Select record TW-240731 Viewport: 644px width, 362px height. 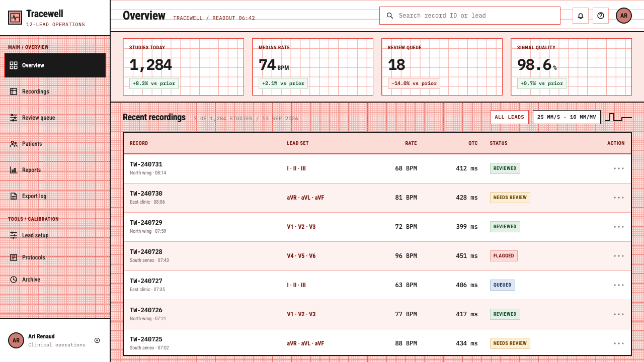[146, 164]
